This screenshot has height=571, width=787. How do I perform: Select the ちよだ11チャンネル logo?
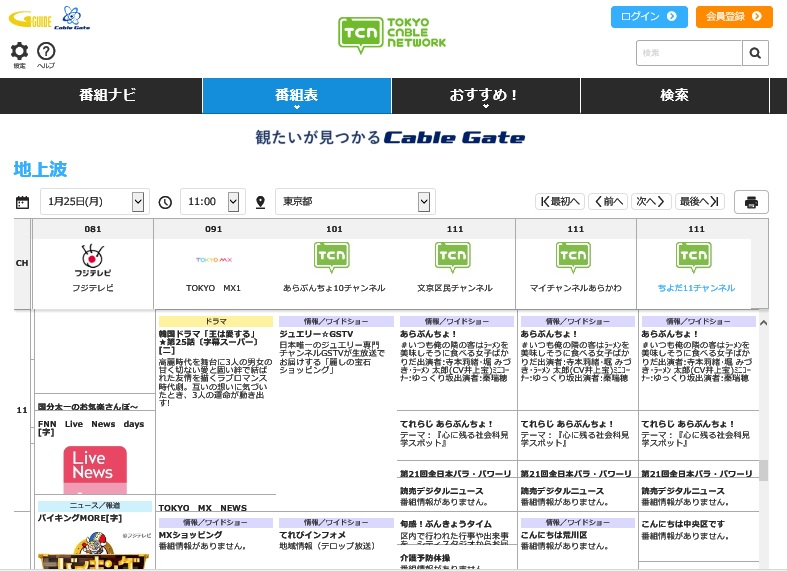(x=694, y=257)
